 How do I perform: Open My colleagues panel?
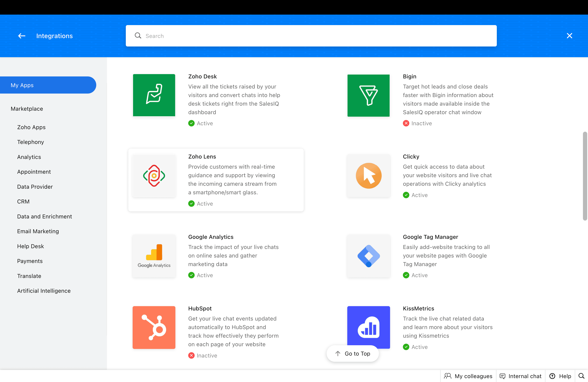coord(468,376)
